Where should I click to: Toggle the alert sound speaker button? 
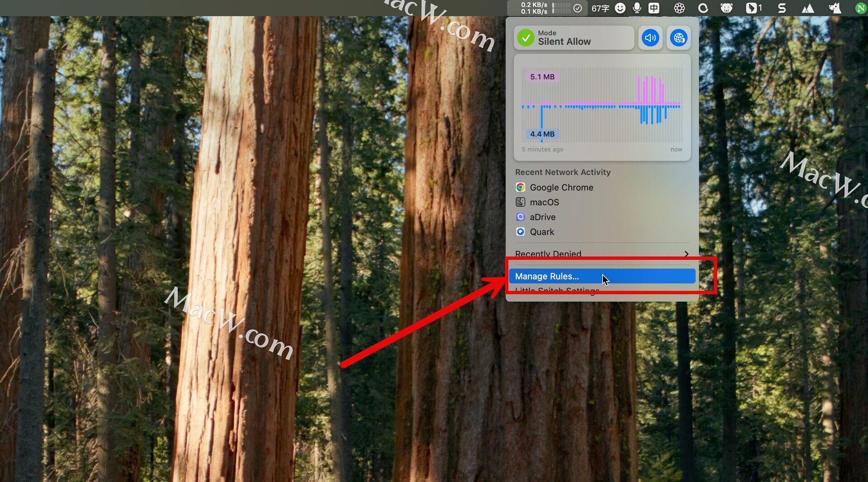pos(650,38)
